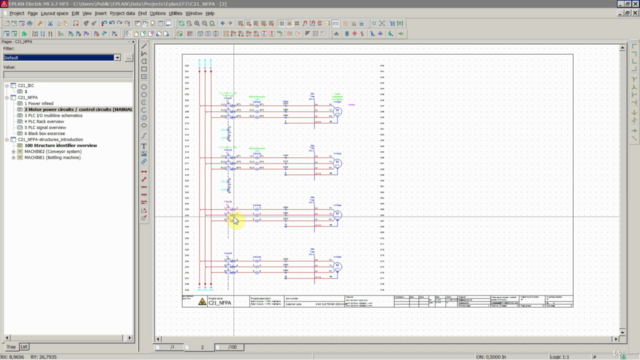Select the Text insertion tool
Image resolution: width=640 pixels, height=360 pixels.
144,146
